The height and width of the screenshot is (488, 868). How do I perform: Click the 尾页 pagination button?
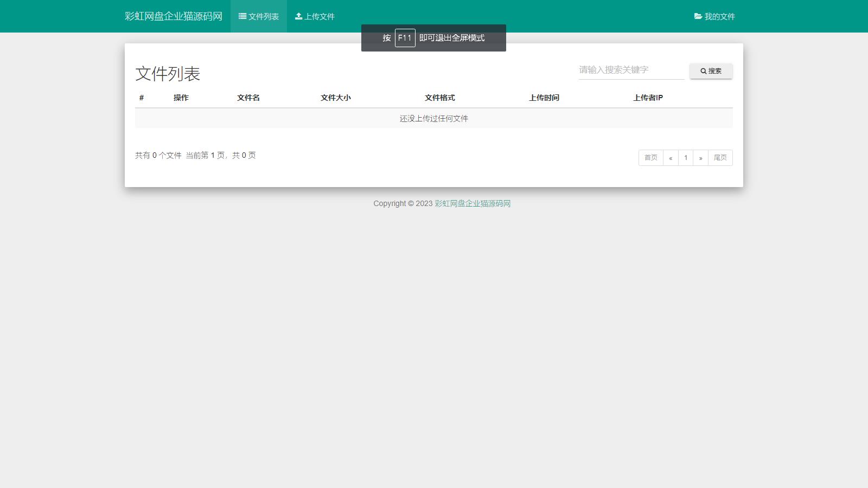tap(720, 158)
